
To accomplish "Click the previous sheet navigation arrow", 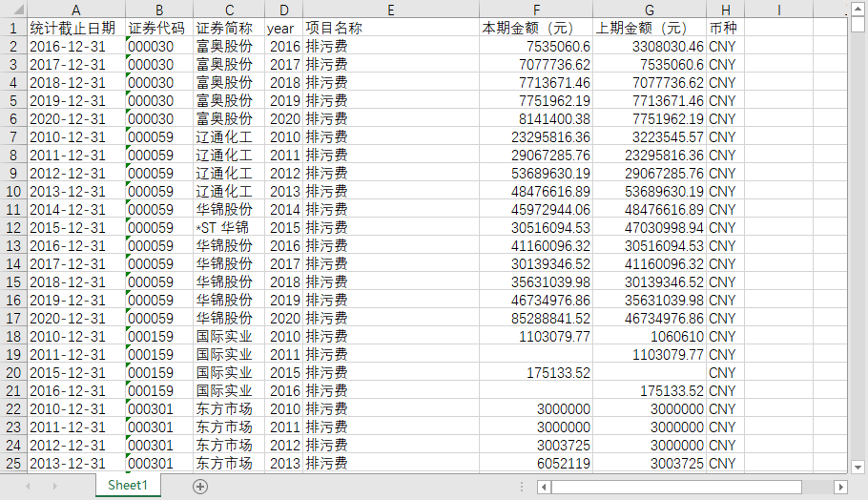I will pyautogui.click(x=28, y=486).
